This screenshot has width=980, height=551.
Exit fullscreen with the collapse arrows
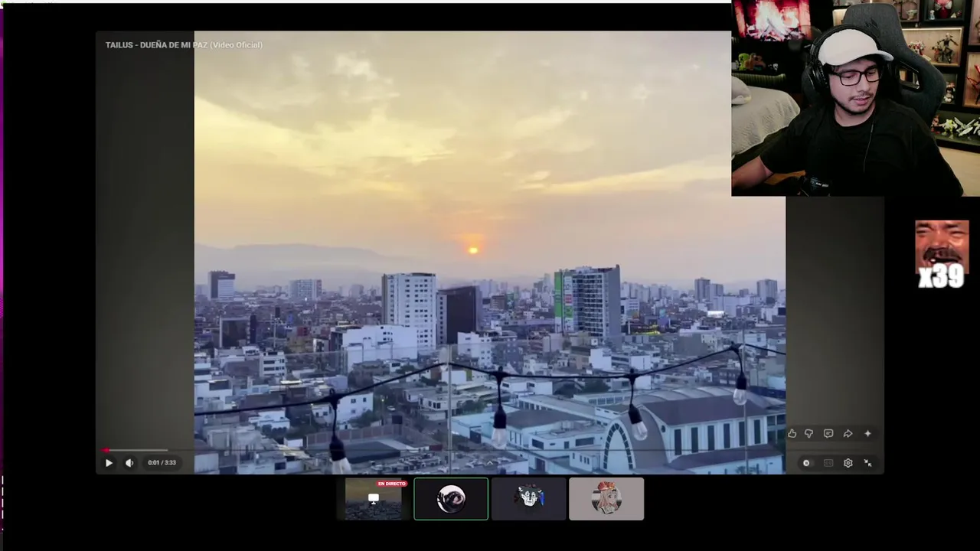tap(867, 463)
